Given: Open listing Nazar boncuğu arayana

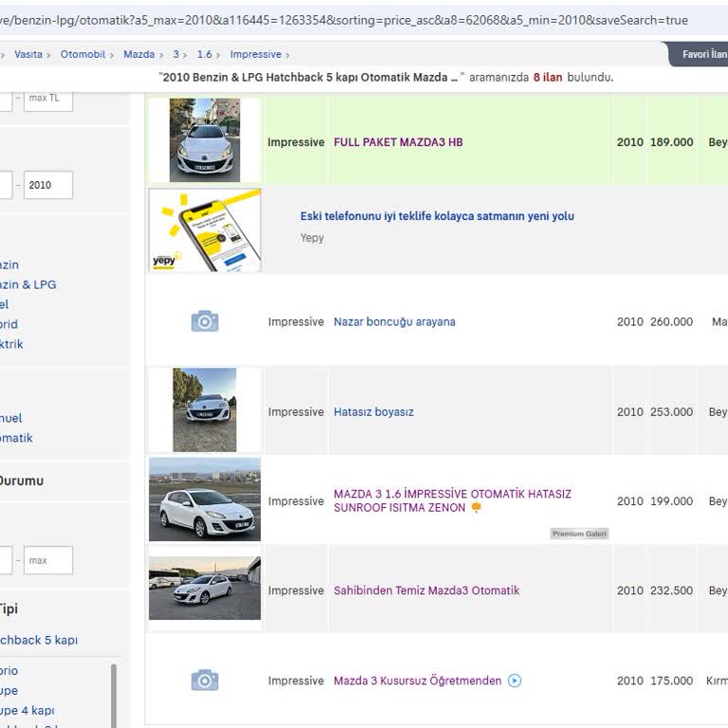Looking at the screenshot, I should tap(394, 321).
